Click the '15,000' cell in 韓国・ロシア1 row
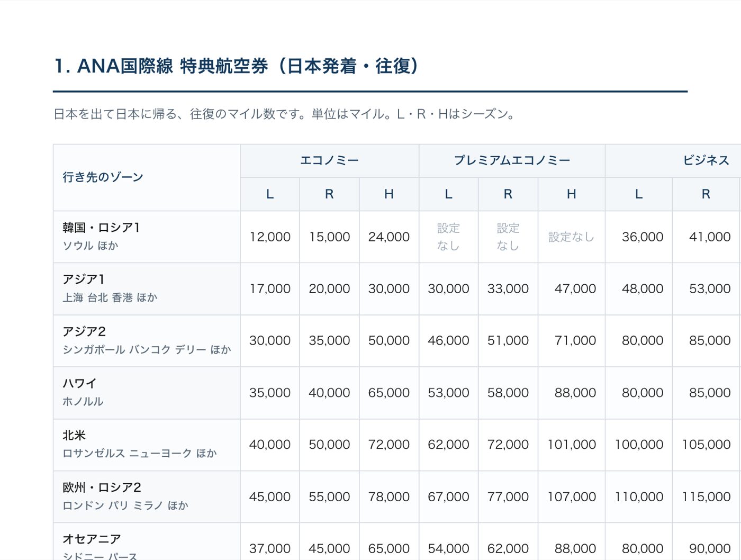 pos(329,237)
